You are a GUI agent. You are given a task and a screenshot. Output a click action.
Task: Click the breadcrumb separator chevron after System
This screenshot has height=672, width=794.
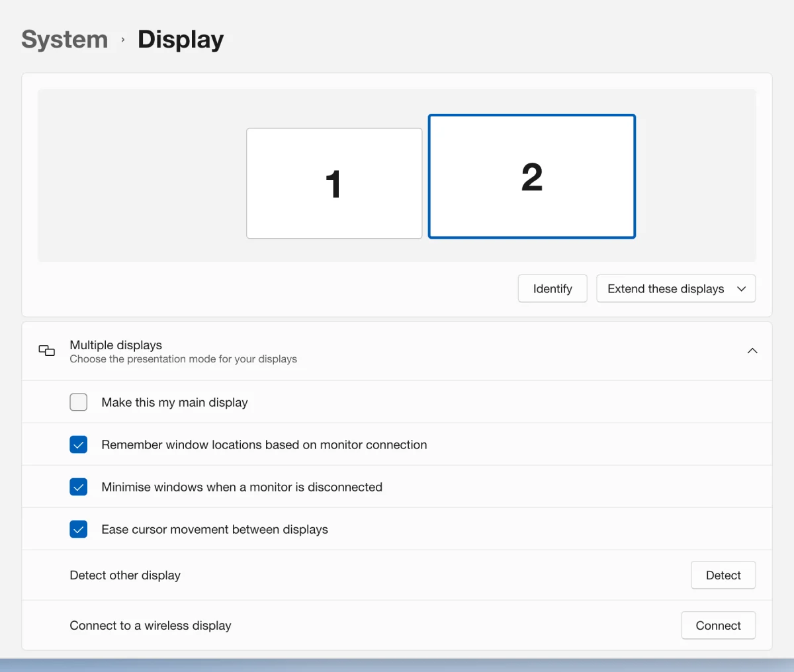[123, 40]
